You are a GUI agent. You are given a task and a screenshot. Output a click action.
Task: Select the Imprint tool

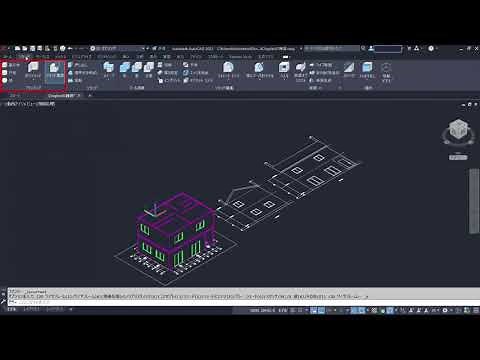[x=169, y=80]
